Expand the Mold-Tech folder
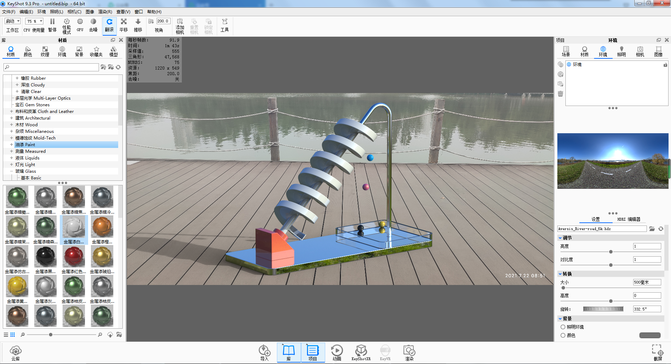Viewport: 671px width, 364px height. pyautogui.click(x=12, y=138)
